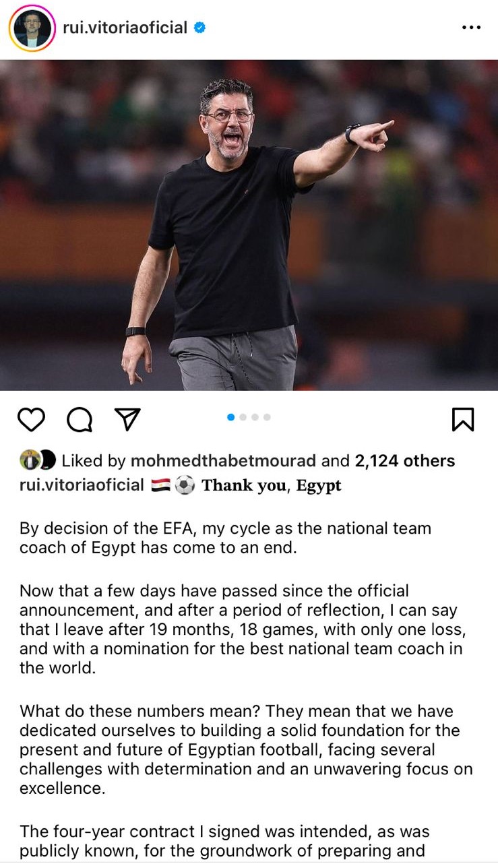Share the post using the paper plane icon
This screenshot has width=498, height=868.
click(x=127, y=419)
